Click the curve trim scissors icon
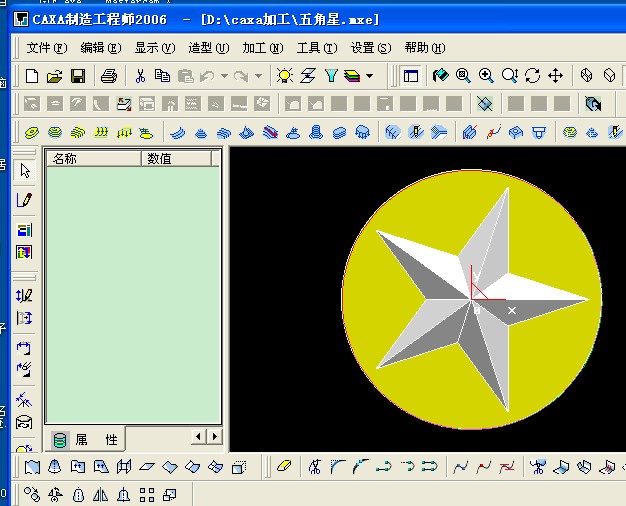Viewport: 626px width, 506px height. [x=315, y=466]
